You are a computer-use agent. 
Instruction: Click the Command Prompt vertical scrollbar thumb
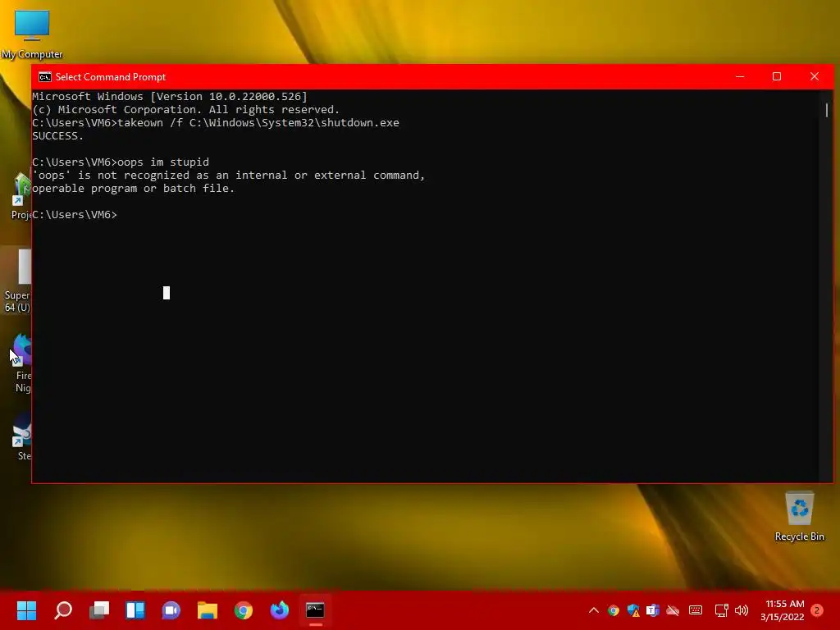827,110
